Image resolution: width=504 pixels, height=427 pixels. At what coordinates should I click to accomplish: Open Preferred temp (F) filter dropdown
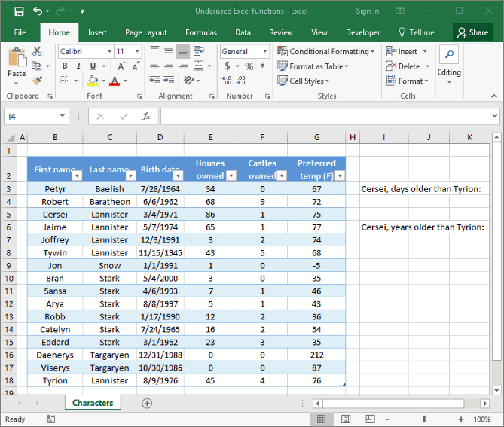(340, 175)
